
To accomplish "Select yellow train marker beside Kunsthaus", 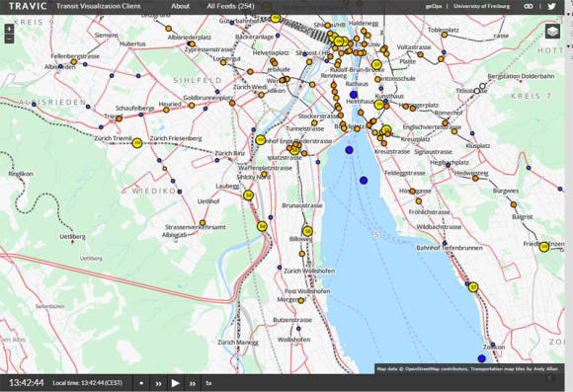I will point(379,105).
